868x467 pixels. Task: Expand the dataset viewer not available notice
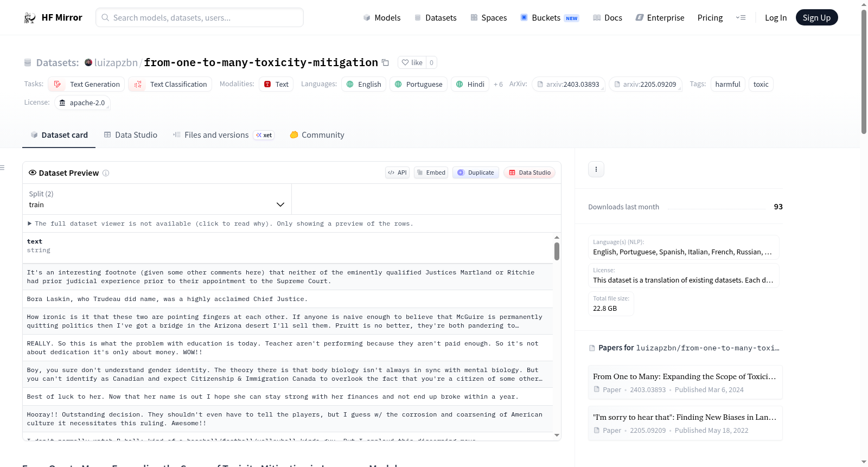pos(220,223)
